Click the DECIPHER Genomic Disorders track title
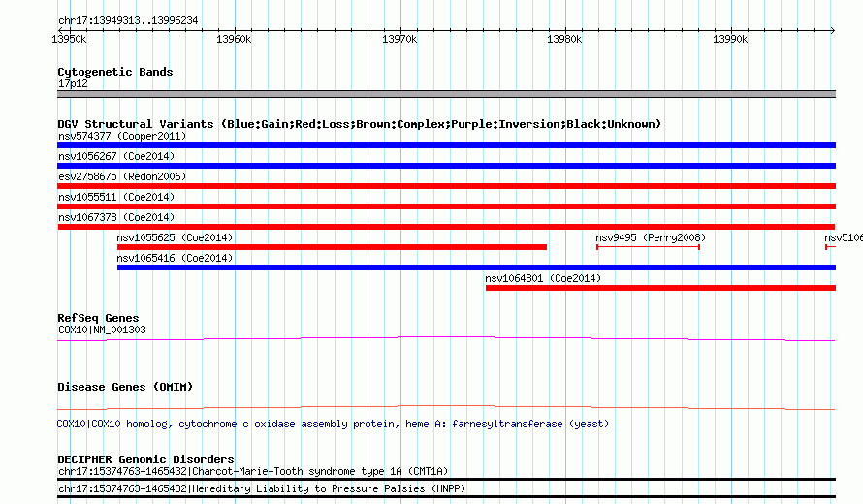Image resolution: width=863 pixels, height=504 pixels. [145, 458]
